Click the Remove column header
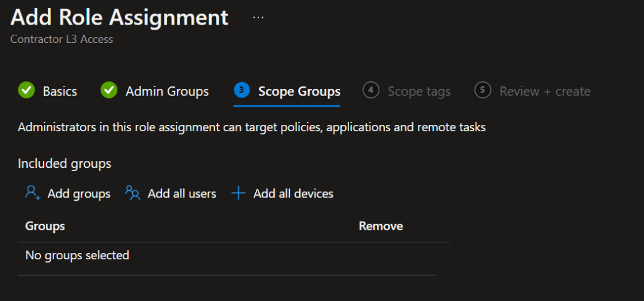The width and height of the screenshot is (644, 301). [x=381, y=226]
